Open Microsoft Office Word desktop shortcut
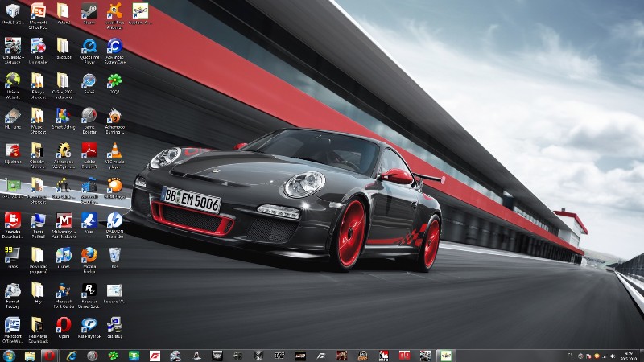This screenshot has height=362, width=644. [x=12, y=325]
